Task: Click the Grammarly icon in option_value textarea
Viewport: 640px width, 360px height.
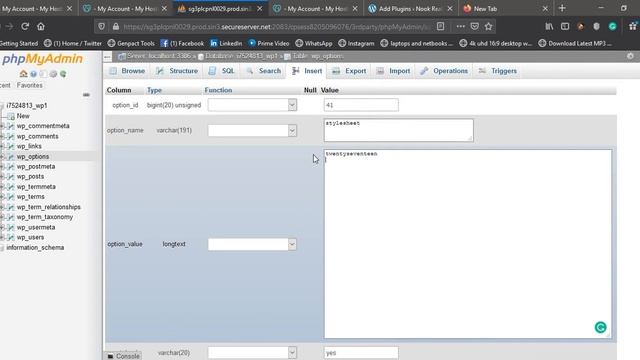Action: 600,327
